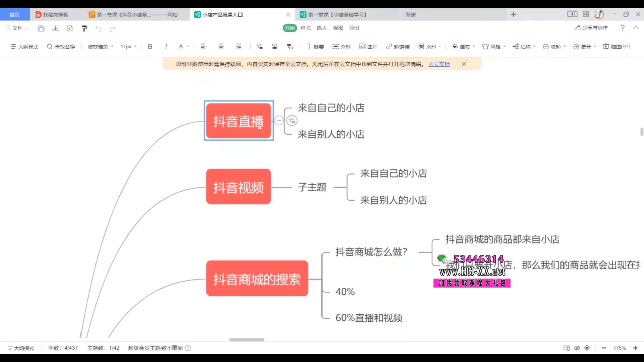Click the download icon beside save
Viewport: 644px width, 362px height.
tap(55, 28)
